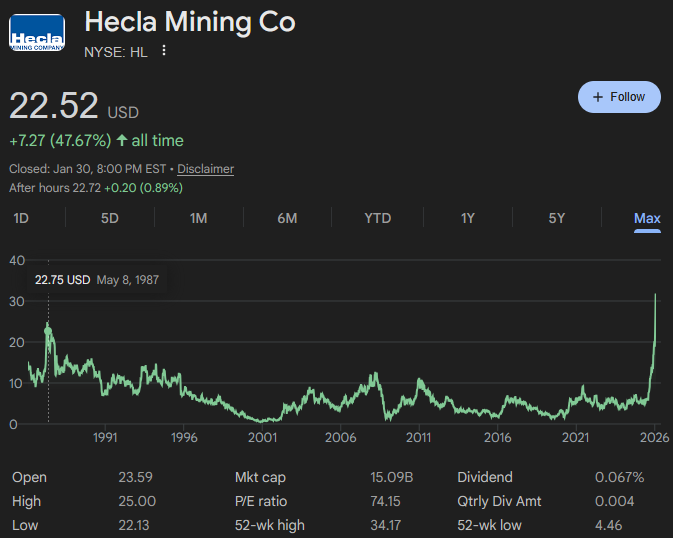Click the Low value 22.13
673x538 pixels.
pos(134,525)
